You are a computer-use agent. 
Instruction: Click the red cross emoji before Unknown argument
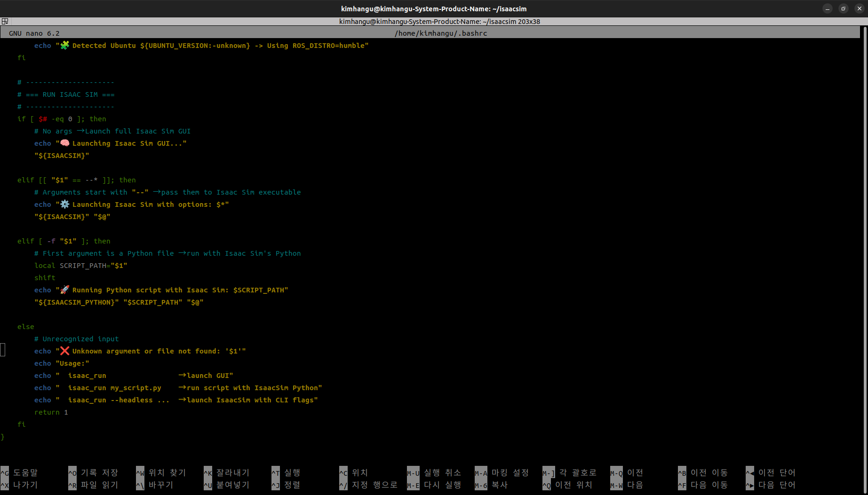[x=64, y=351]
